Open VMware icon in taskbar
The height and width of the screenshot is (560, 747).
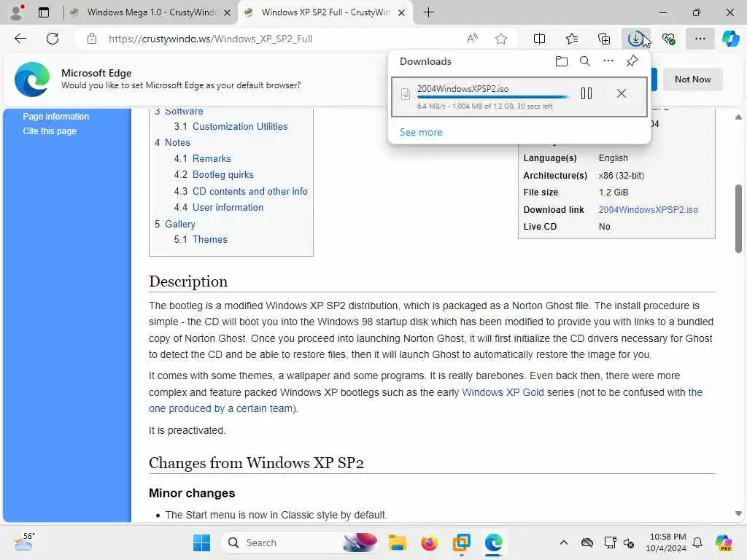[x=461, y=542]
